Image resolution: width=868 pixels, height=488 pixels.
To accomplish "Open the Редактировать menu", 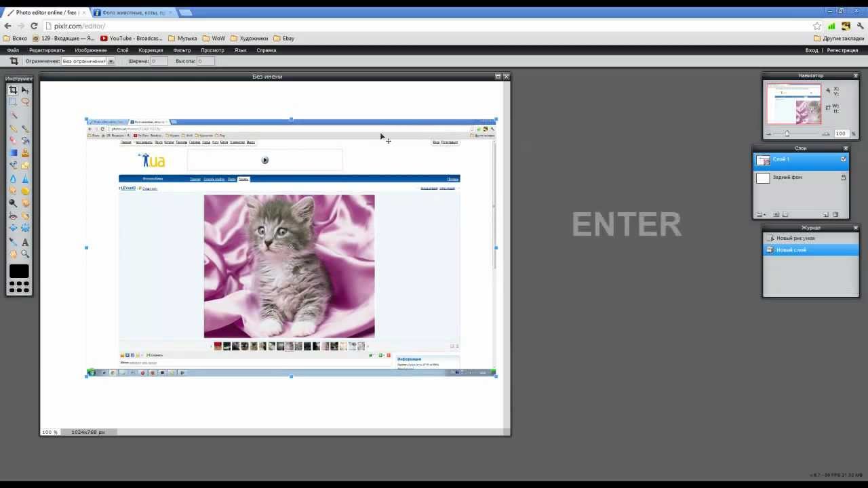I will coord(47,50).
